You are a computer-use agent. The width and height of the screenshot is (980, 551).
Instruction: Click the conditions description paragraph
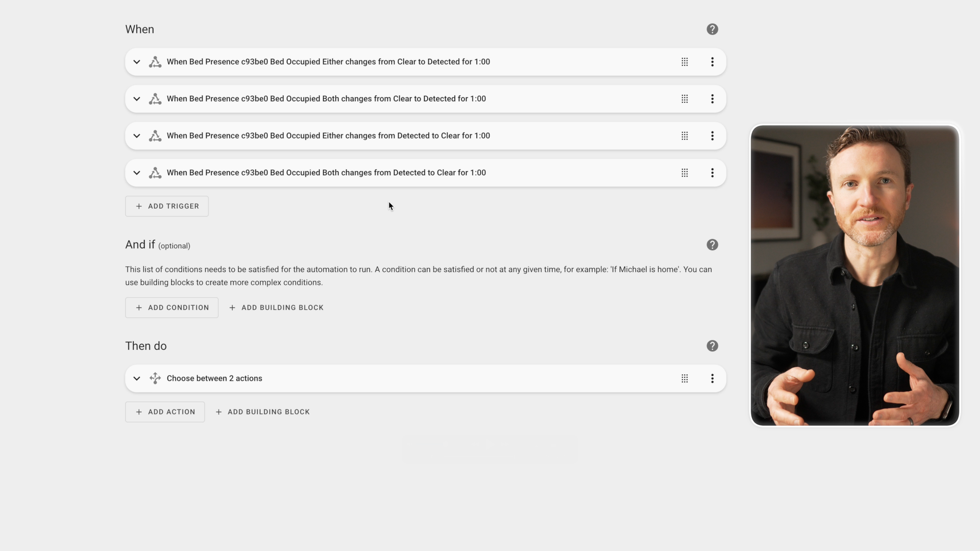418,276
